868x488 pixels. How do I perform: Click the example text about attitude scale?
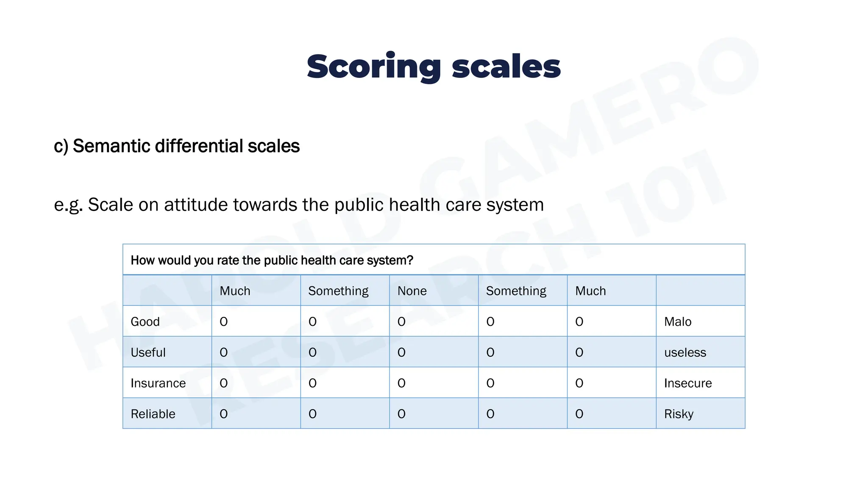click(299, 205)
